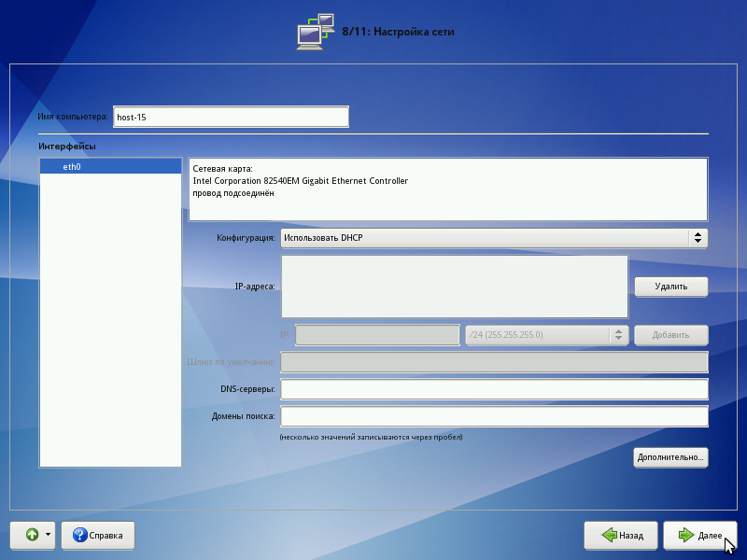Click the netmask dropdown arrows
This screenshot has width=747, height=560.
tap(618, 335)
